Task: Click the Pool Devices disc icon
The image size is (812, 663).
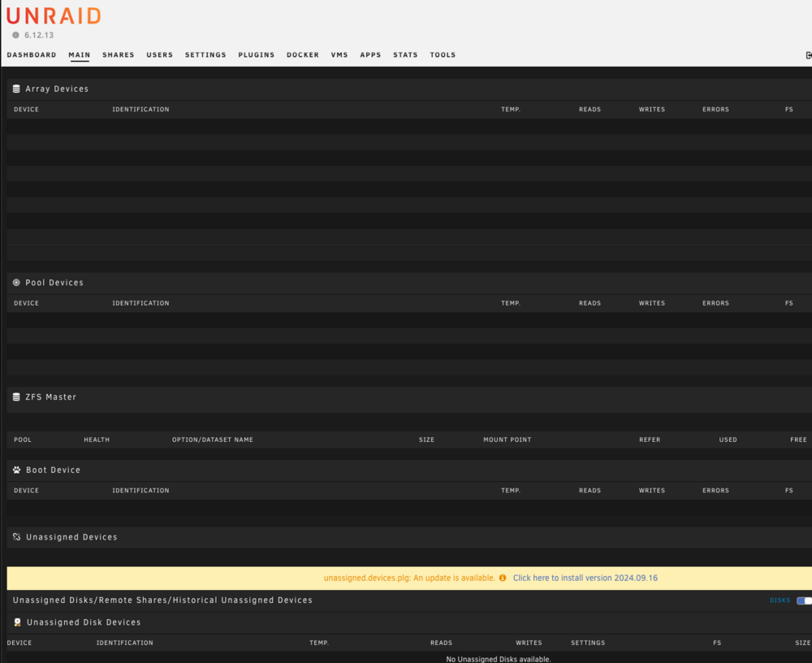Action: [x=16, y=283]
